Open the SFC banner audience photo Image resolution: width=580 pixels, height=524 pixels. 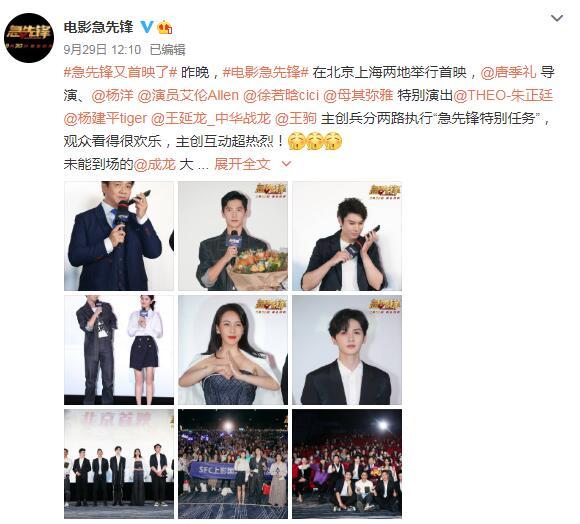[x=233, y=464]
